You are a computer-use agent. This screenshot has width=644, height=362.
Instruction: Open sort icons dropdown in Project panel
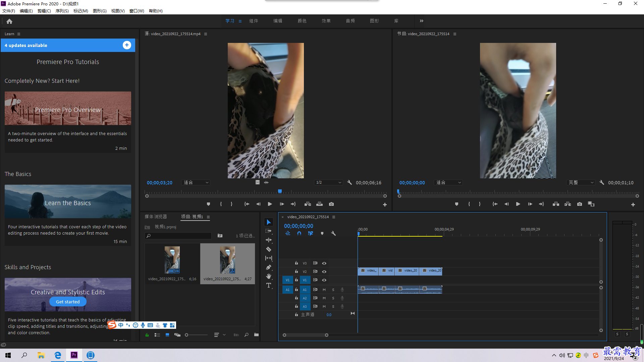[x=220, y=335]
